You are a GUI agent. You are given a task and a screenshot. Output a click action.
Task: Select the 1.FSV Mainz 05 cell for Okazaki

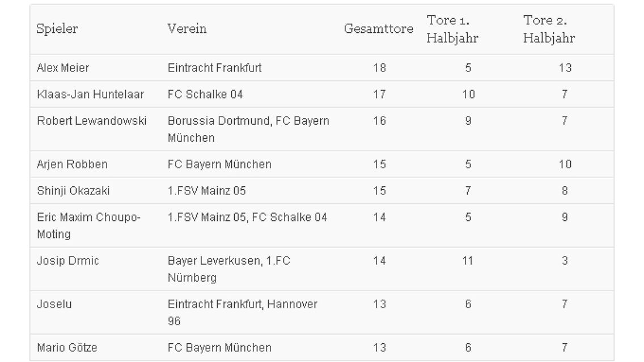click(x=206, y=191)
